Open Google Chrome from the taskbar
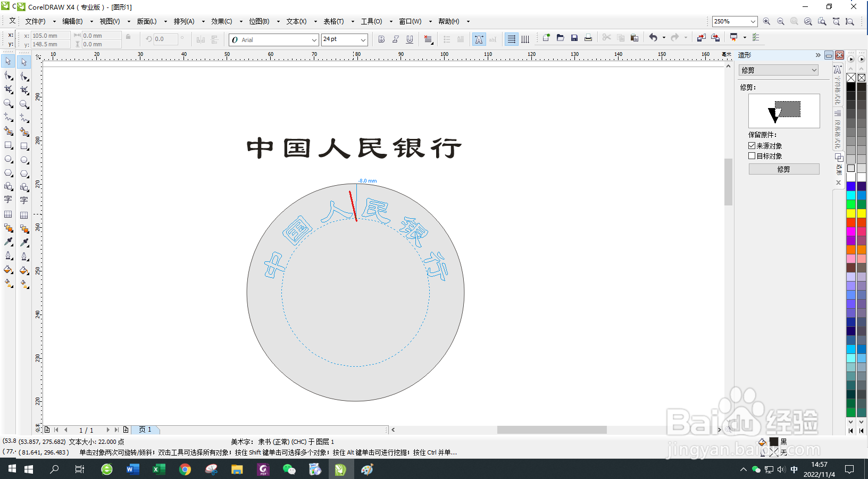 pyautogui.click(x=185, y=469)
